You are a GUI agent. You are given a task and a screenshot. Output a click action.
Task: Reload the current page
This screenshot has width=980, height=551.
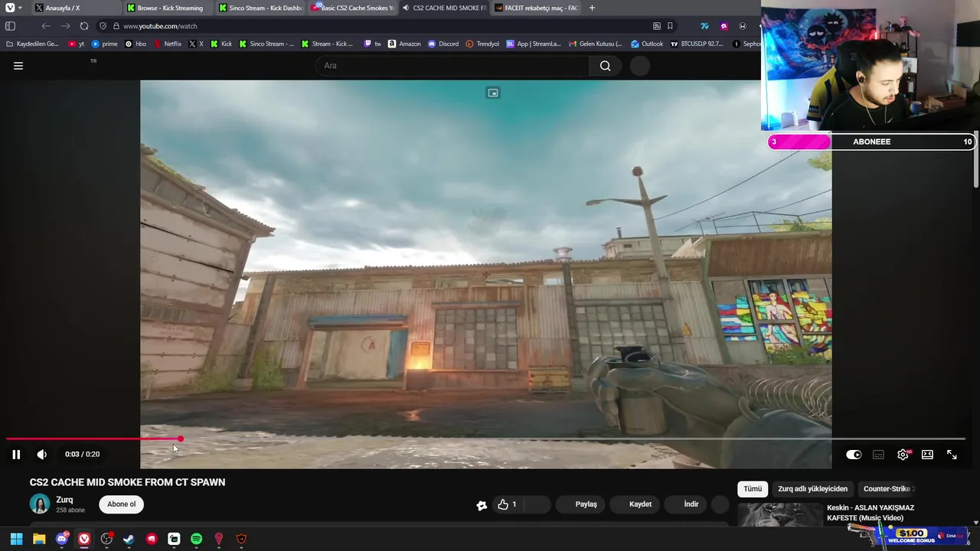click(x=84, y=26)
